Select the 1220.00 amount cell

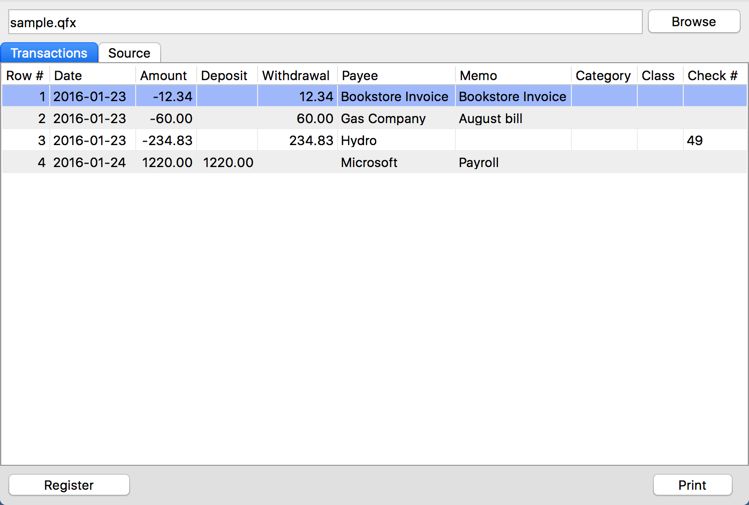[x=166, y=162]
